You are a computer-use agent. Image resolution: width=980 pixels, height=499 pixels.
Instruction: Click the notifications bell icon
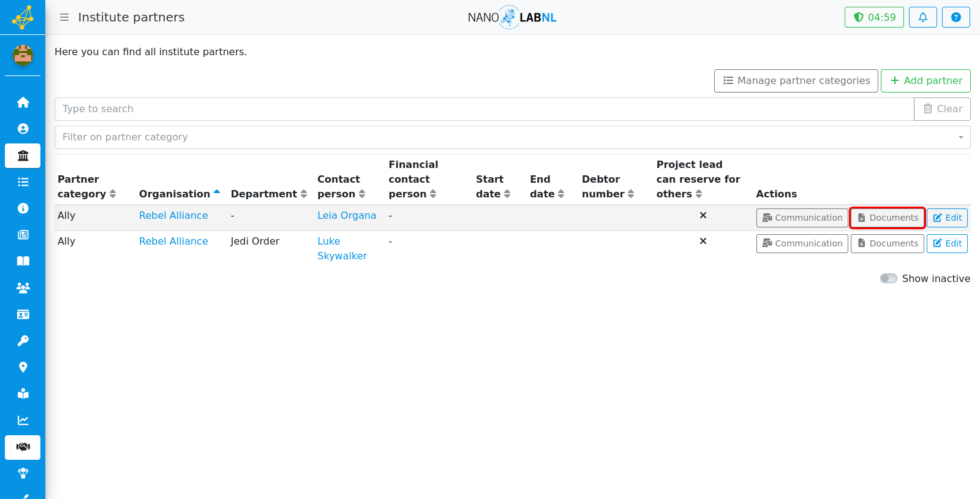pyautogui.click(x=923, y=17)
